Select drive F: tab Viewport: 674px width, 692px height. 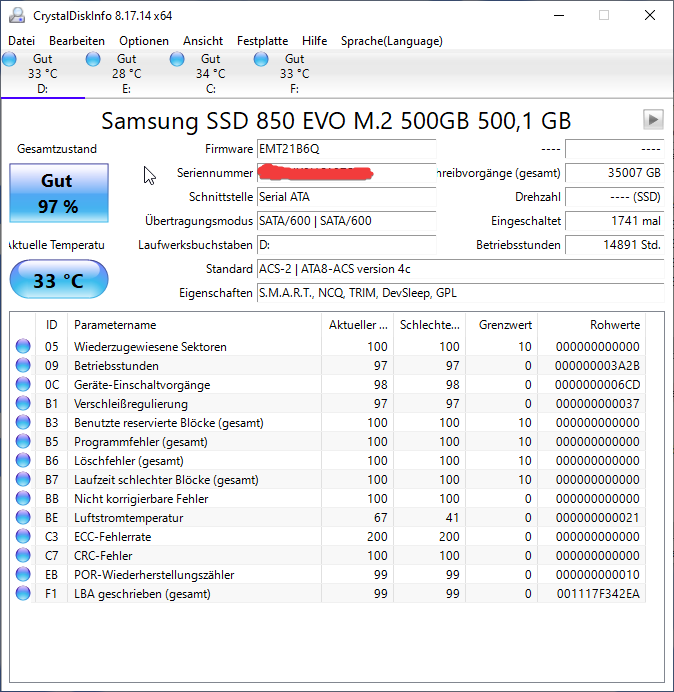pos(294,74)
